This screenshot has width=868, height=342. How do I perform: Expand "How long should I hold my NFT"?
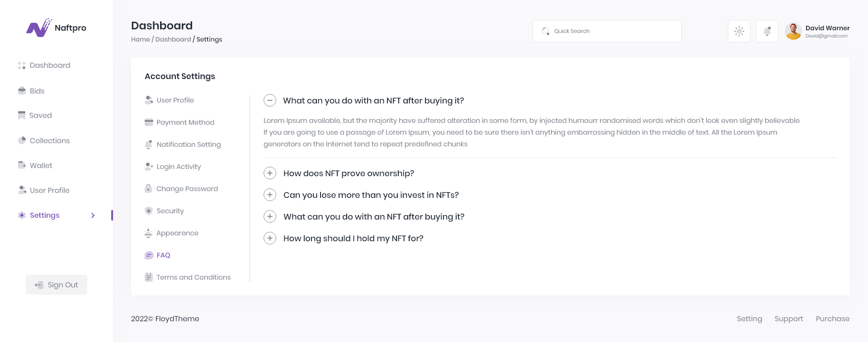pos(270,238)
